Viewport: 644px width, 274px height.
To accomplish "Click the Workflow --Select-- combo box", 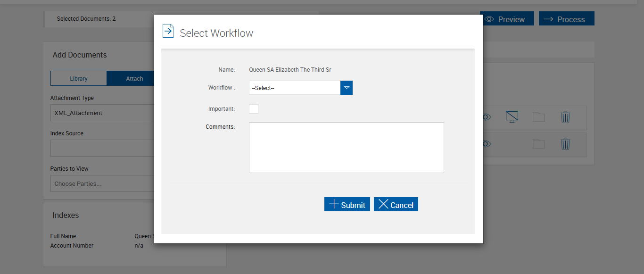I will [295, 88].
